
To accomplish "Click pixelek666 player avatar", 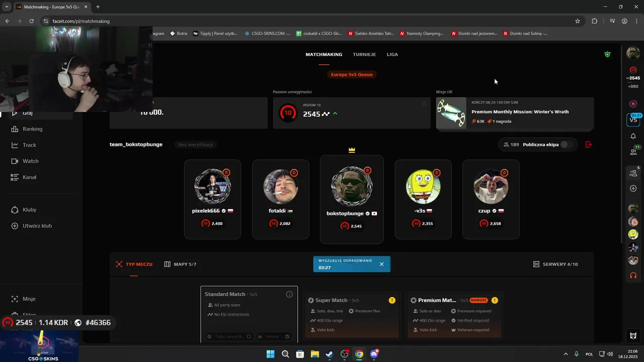I will coord(212,186).
